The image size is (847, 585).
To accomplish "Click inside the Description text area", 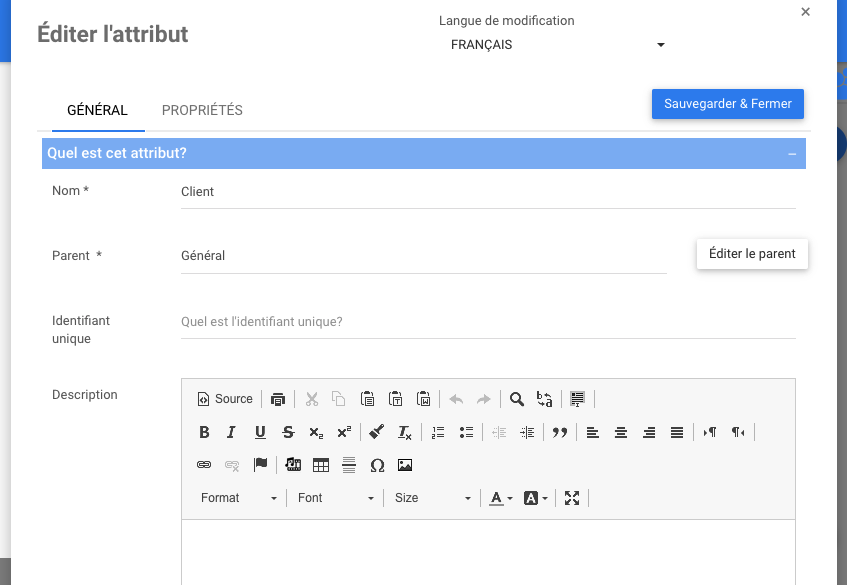I will (488, 552).
